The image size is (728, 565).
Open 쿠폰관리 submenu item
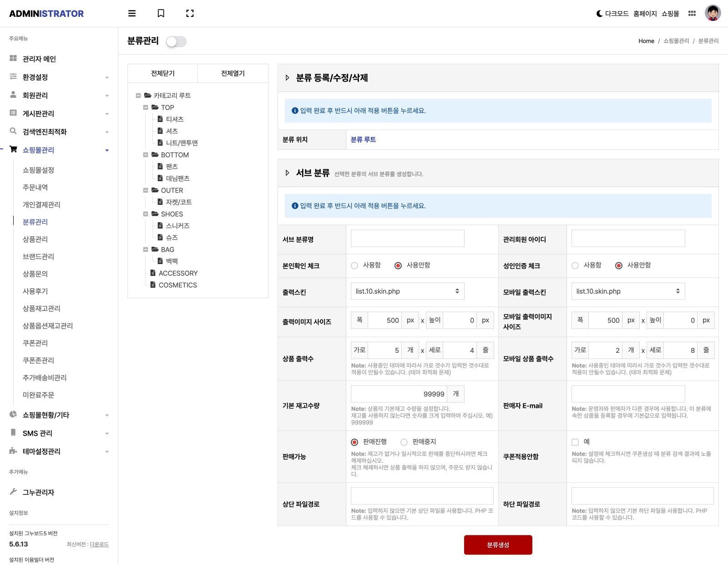35,343
